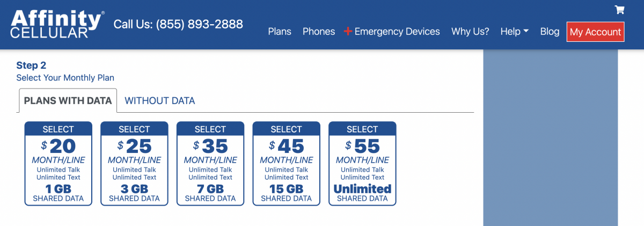This screenshot has width=644, height=226.
Task: Click the Step 2 heading
Action: 31,65
